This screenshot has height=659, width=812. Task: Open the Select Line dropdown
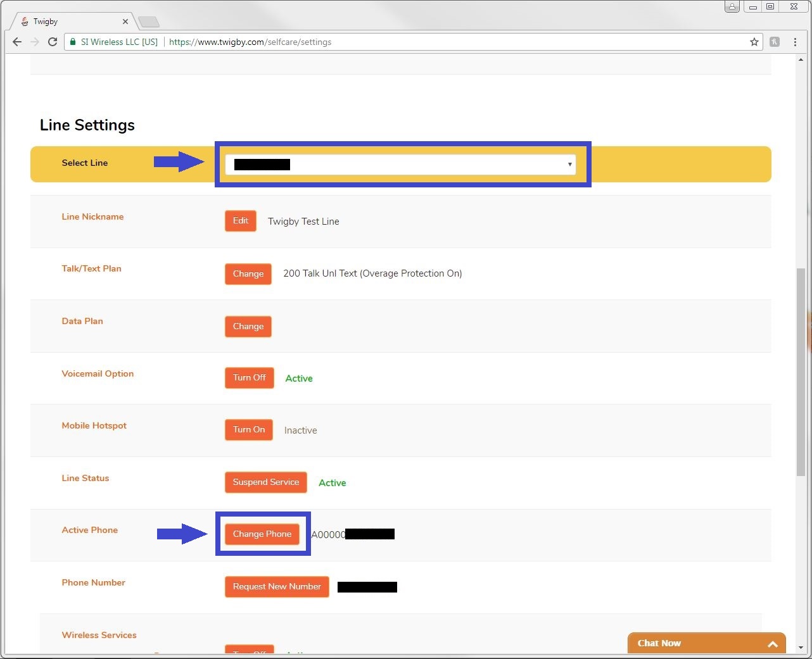(400, 165)
